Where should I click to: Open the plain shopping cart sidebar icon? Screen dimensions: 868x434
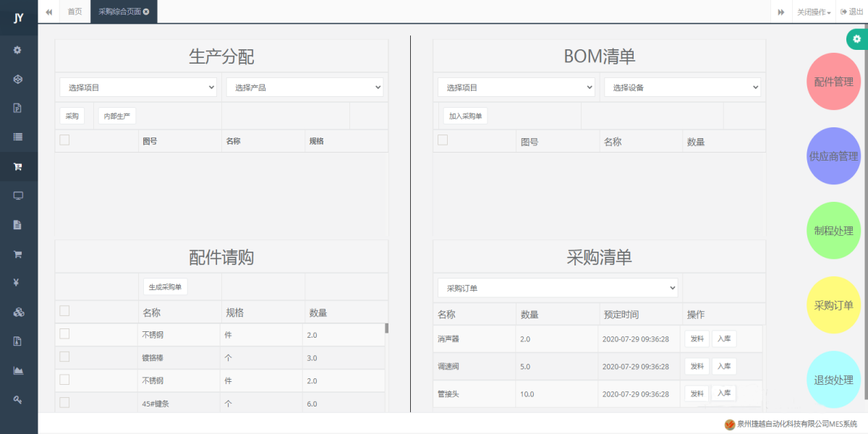coord(18,254)
